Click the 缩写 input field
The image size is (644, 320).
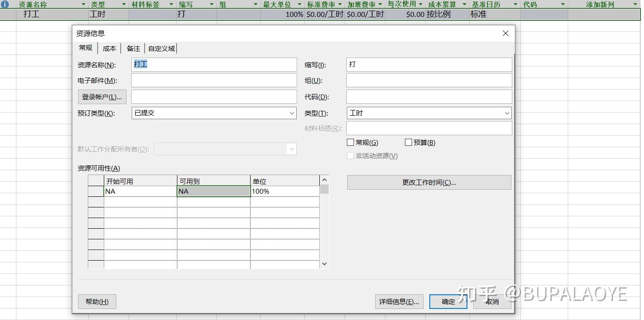[429, 65]
